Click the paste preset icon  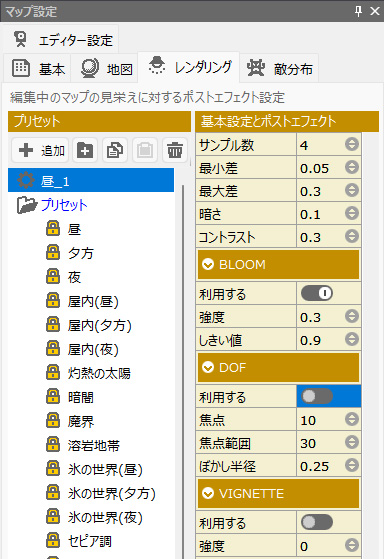[145, 150]
